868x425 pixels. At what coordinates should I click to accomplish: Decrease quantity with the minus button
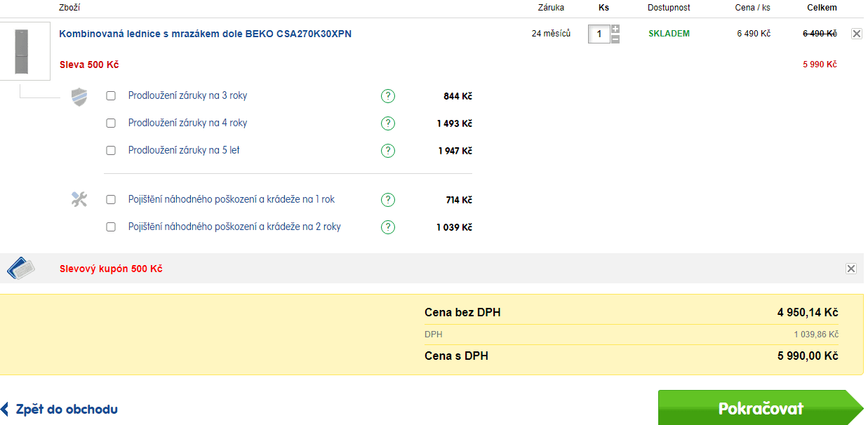coord(615,39)
